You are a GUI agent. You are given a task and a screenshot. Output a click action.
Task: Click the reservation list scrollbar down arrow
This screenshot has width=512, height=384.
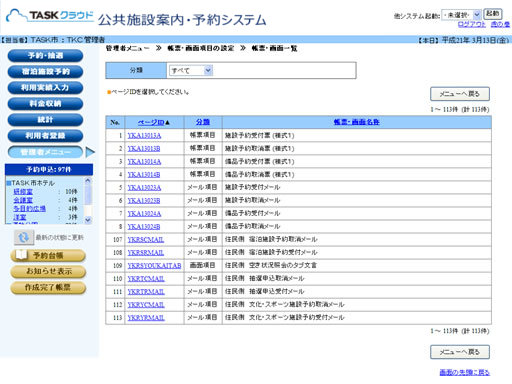pyautogui.click(x=88, y=220)
